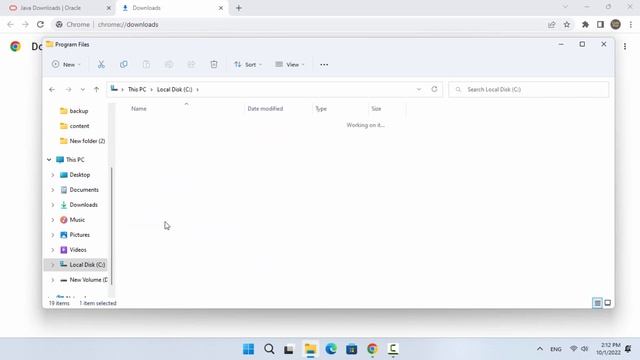Image resolution: width=640 pixels, height=360 pixels.
Task: Open the Sort options dropdown
Action: pyautogui.click(x=248, y=64)
